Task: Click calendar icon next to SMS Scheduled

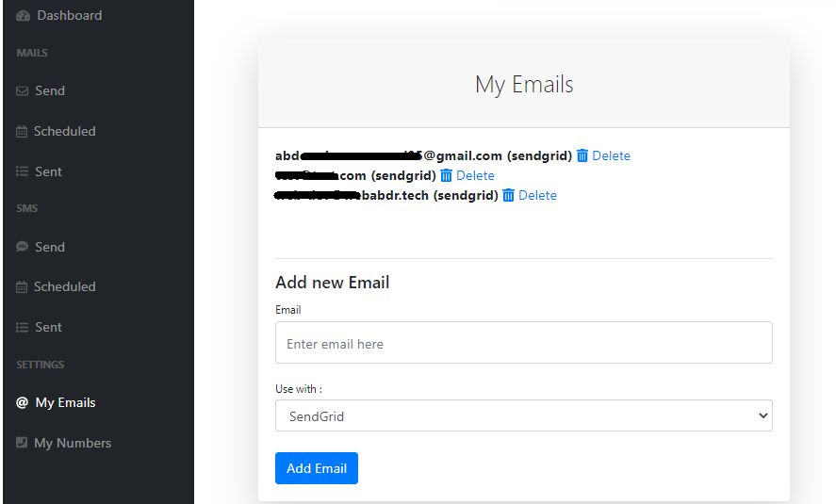Action: [23, 287]
